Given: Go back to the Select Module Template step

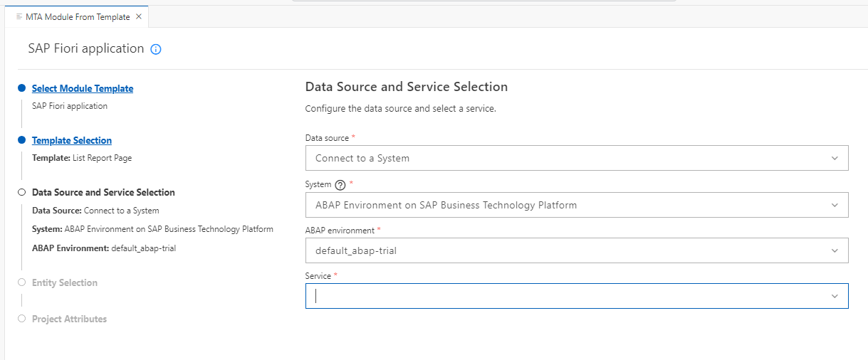Looking at the screenshot, I should [x=83, y=89].
